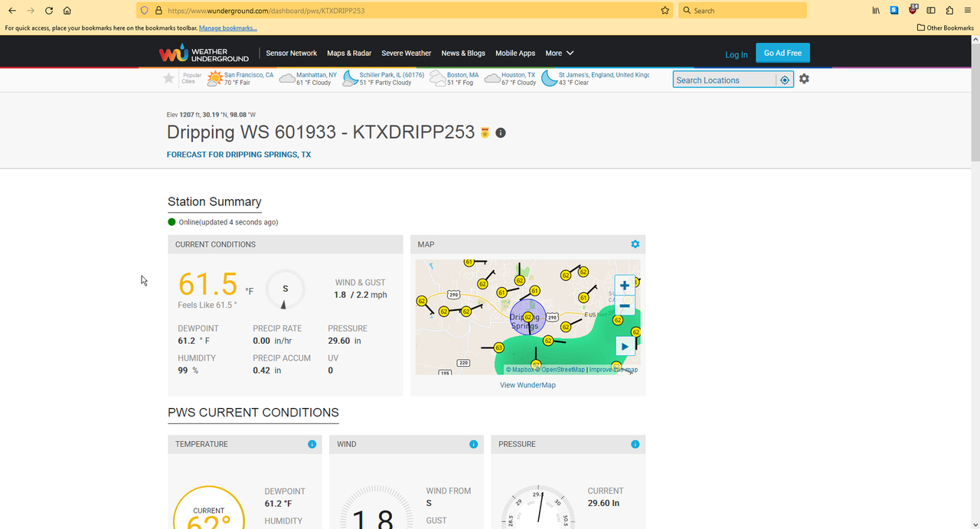Open the Mobile Apps menu item
Screen dimensions: 980x529
515,53
